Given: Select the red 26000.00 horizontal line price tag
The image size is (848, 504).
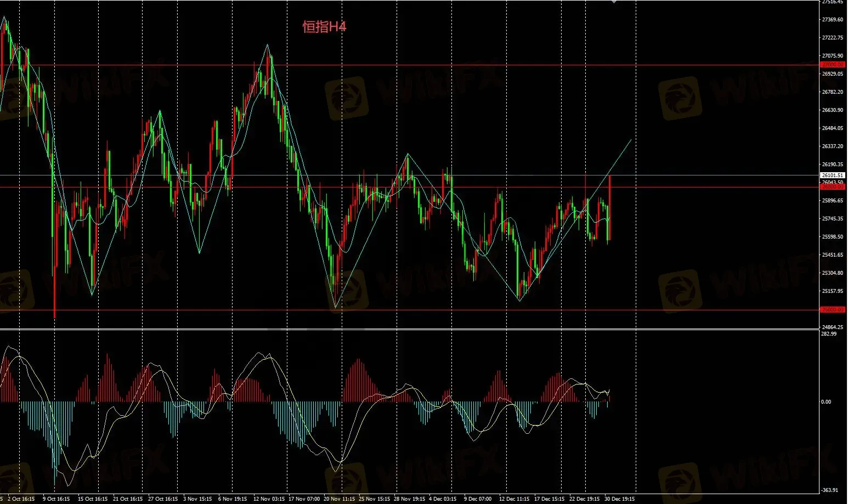Looking at the screenshot, I should pyautogui.click(x=833, y=187).
